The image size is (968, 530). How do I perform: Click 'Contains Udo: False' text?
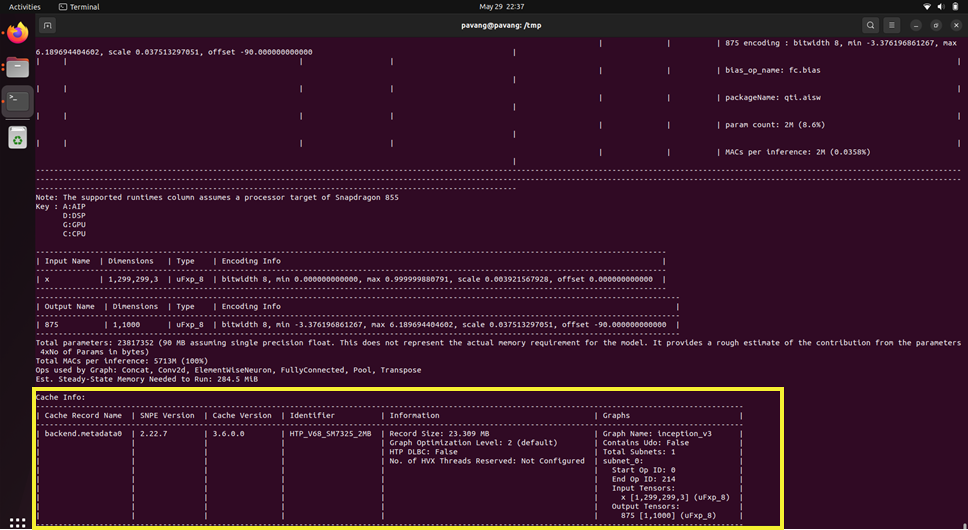tap(646, 442)
